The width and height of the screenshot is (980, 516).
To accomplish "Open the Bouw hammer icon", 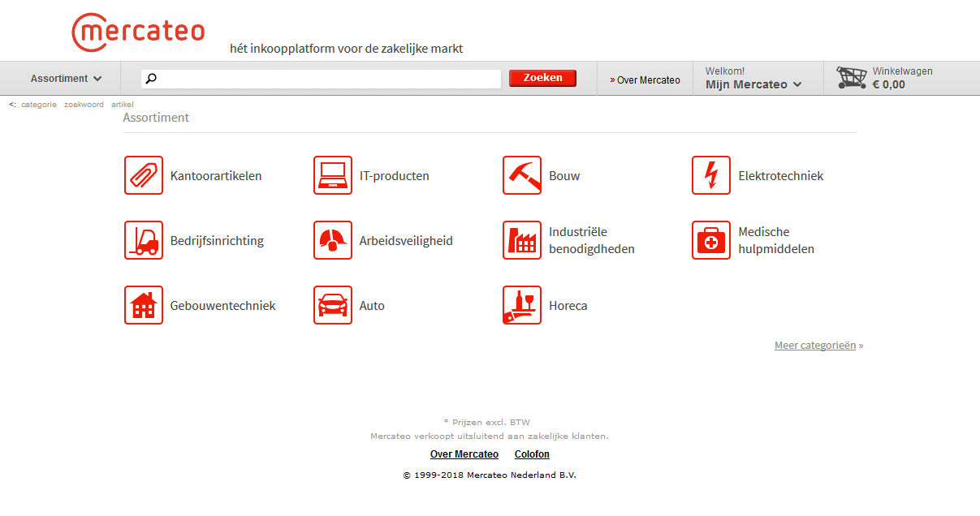I will (522, 175).
